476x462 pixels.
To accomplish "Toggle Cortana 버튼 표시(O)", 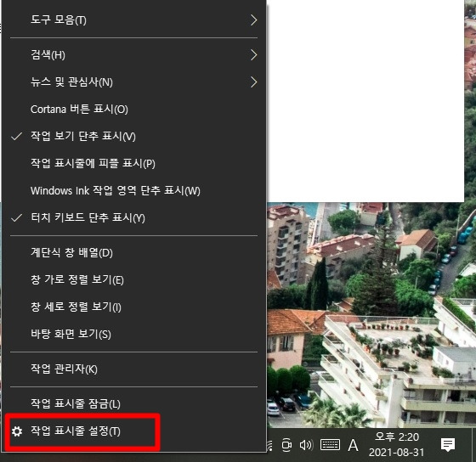I will click(133, 110).
